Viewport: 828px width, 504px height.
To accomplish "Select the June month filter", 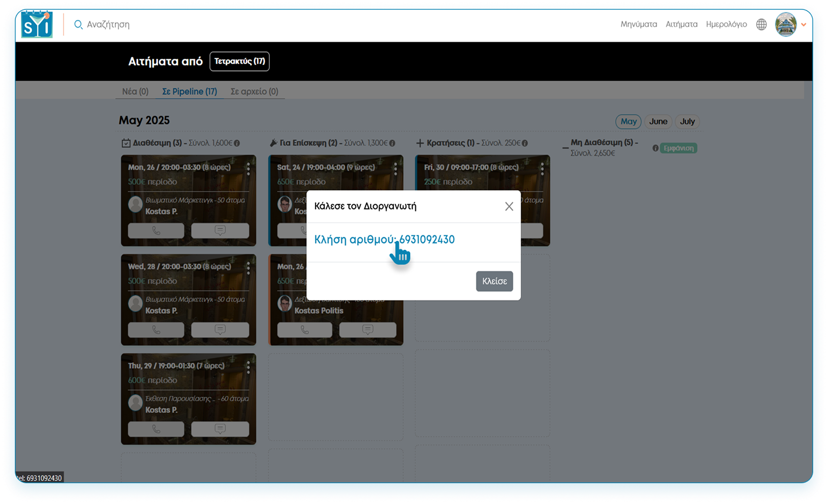I will point(658,121).
